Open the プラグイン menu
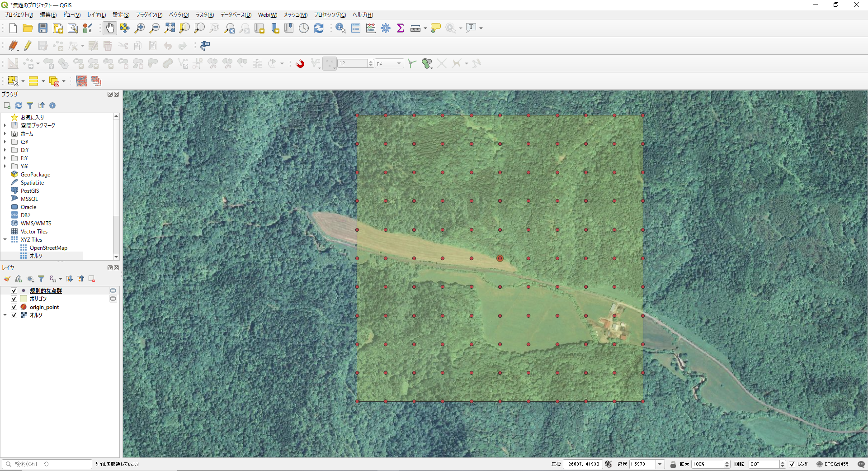The width and height of the screenshot is (868, 471). click(149, 15)
